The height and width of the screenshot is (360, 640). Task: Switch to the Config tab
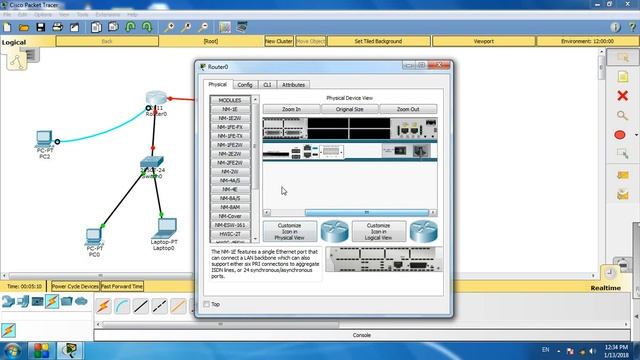click(245, 85)
